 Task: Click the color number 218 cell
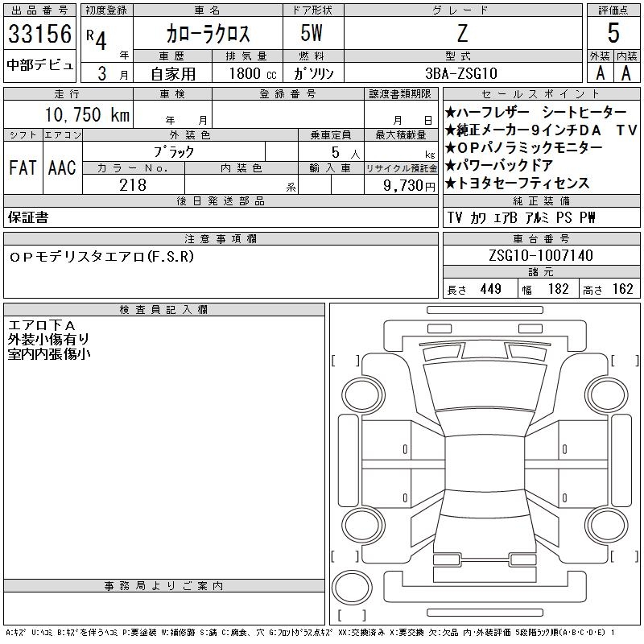pos(133,185)
